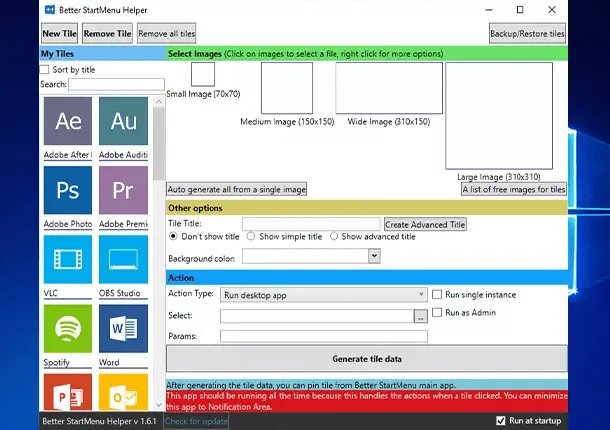Click the Adobe Photoshop tile icon
The height and width of the screenshot is (430, 610).
68,190
